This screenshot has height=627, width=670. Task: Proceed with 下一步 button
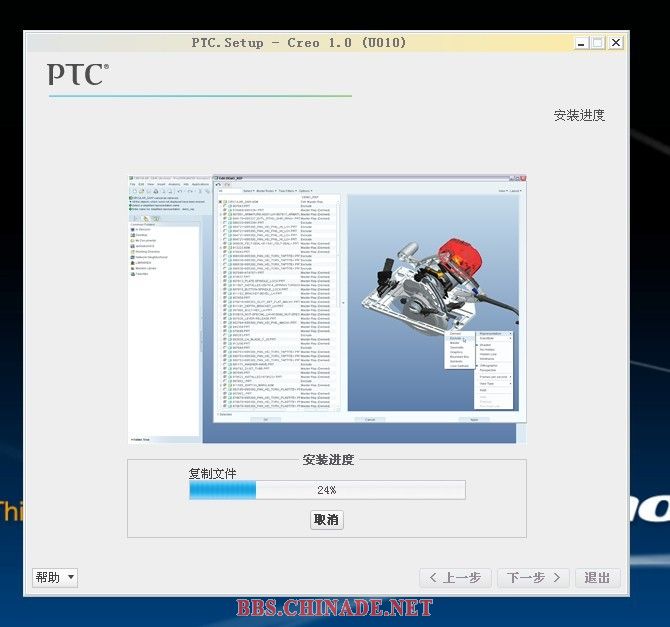534,578
